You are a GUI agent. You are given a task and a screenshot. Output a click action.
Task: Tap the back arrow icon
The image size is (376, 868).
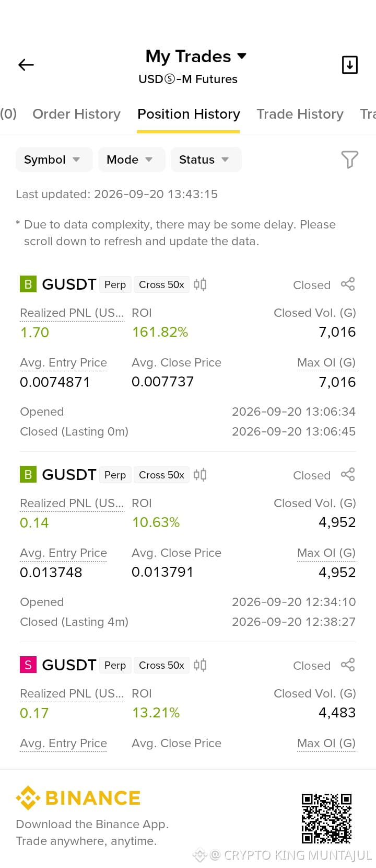tap(26, 65)
